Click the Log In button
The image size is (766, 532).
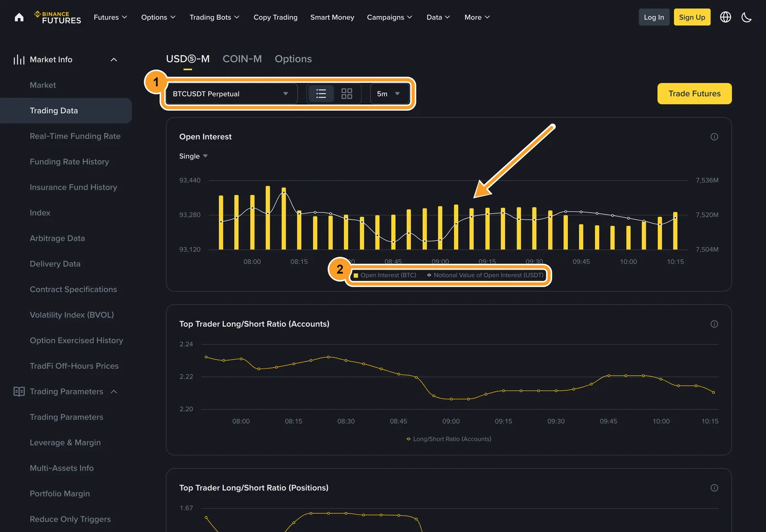pyautogui.click(x=654, y=17)
